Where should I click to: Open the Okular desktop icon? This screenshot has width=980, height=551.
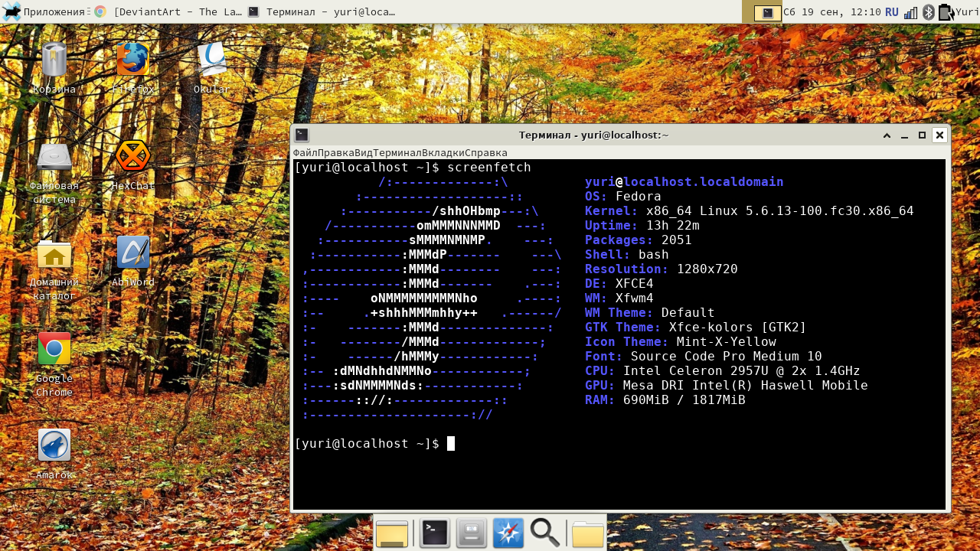[x=212, y=60]
